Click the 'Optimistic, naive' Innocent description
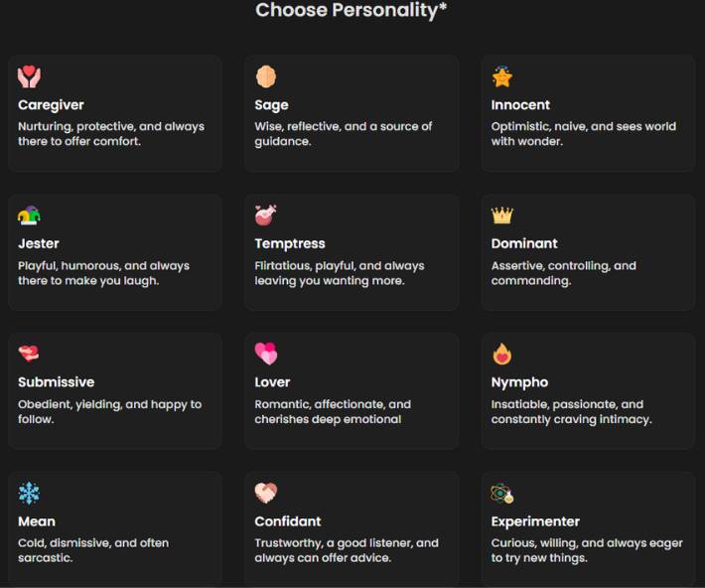 tap(582, 134)
